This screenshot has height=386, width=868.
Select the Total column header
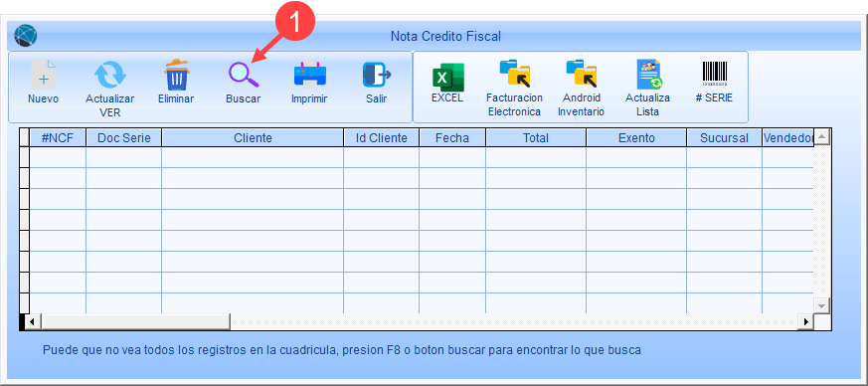click(536, 138)
